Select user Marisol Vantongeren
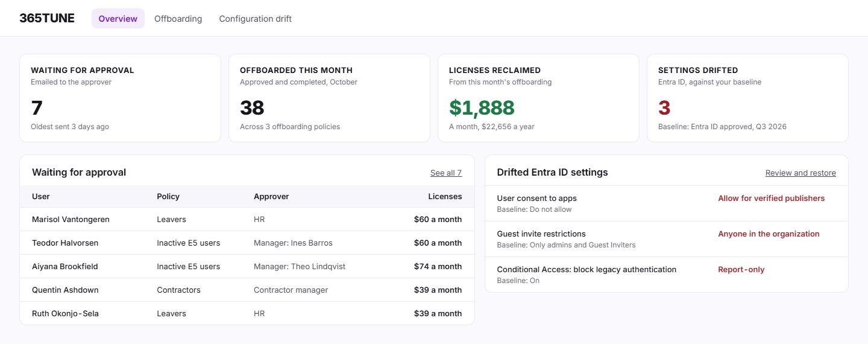868x344 pixels. pos(71,220)
